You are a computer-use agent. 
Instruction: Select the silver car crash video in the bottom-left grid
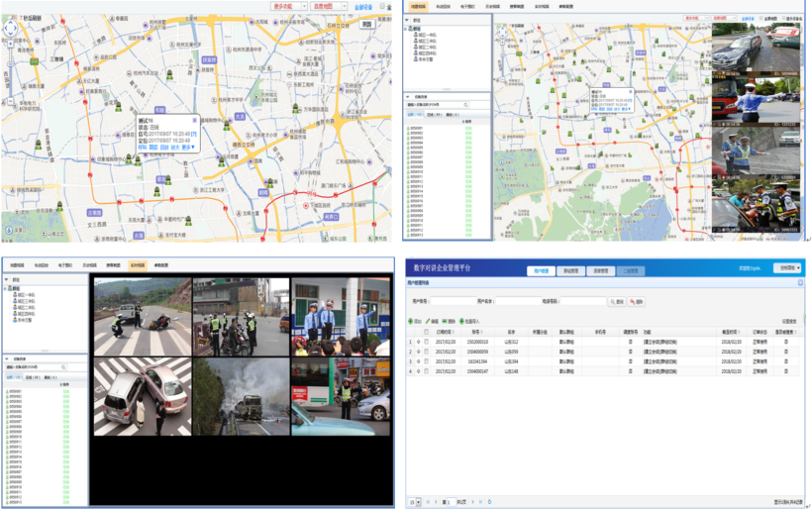click(x=140, y=396)
